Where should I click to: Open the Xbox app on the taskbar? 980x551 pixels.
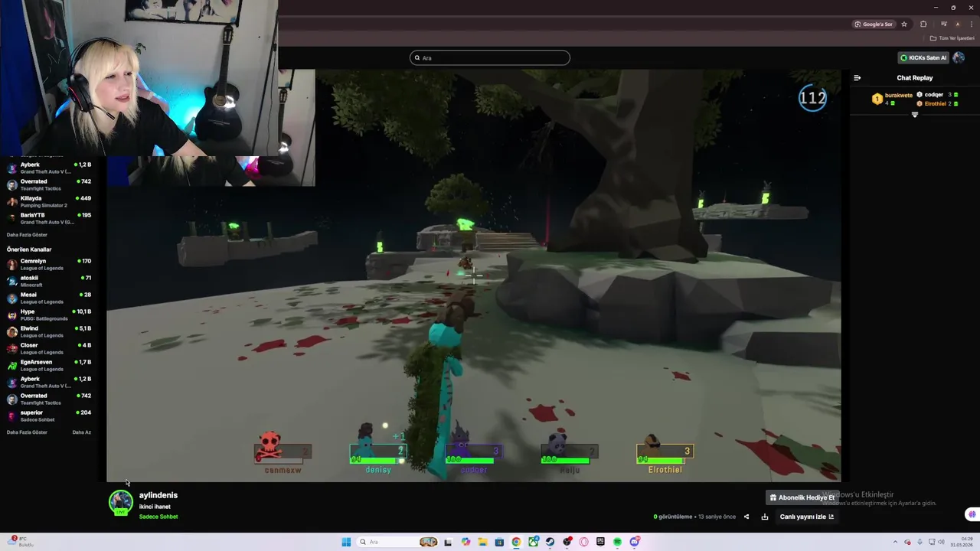point(534,542)
